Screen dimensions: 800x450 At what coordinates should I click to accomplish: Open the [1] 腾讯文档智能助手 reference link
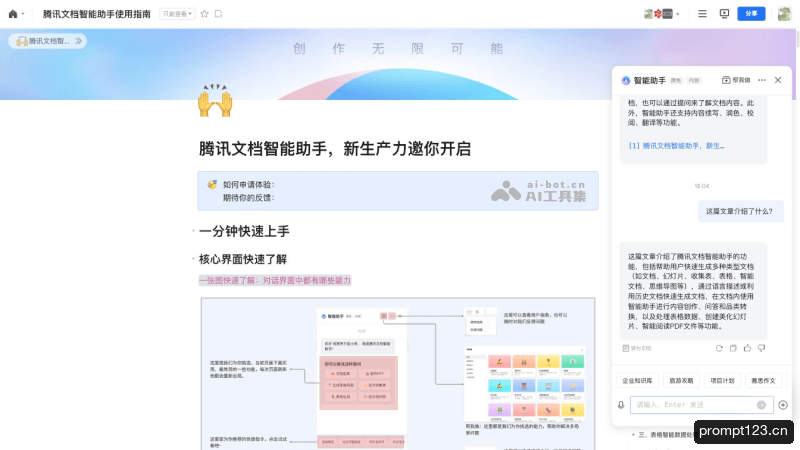676,145
